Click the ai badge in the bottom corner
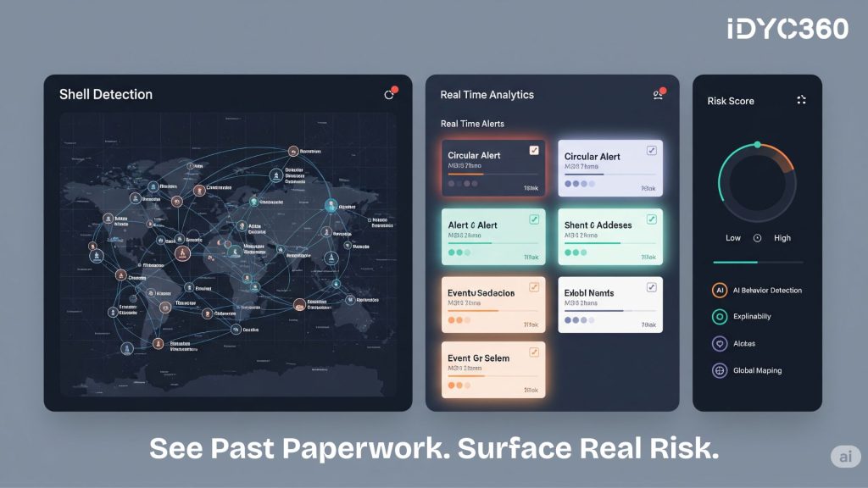The image size is (868, 488). click(x=844, y=457)
